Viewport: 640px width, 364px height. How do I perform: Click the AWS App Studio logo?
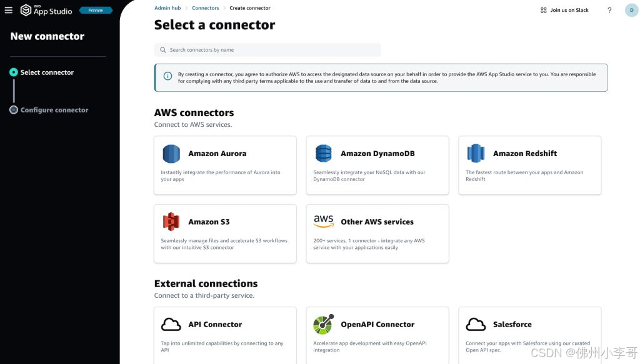click(x=46, y=10)
